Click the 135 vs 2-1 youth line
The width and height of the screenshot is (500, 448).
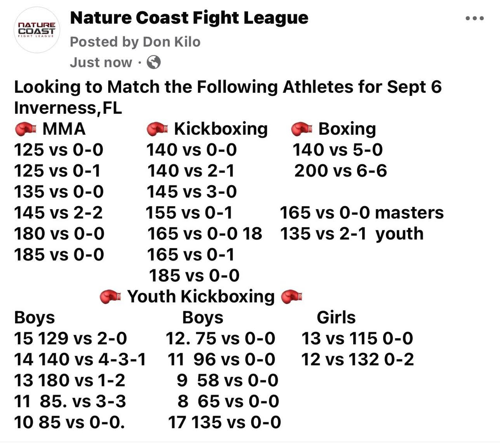point(352,234)
